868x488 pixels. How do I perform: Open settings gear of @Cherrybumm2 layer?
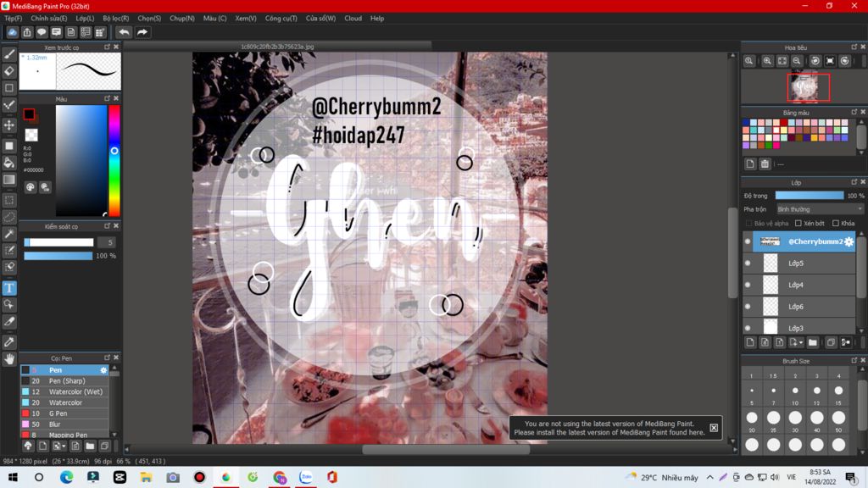(x=849, y=241)
